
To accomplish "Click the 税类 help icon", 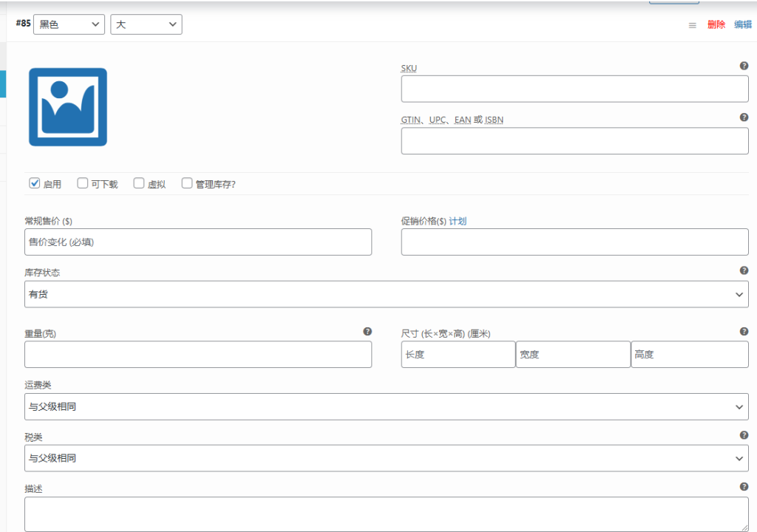I will coord(744,436).
